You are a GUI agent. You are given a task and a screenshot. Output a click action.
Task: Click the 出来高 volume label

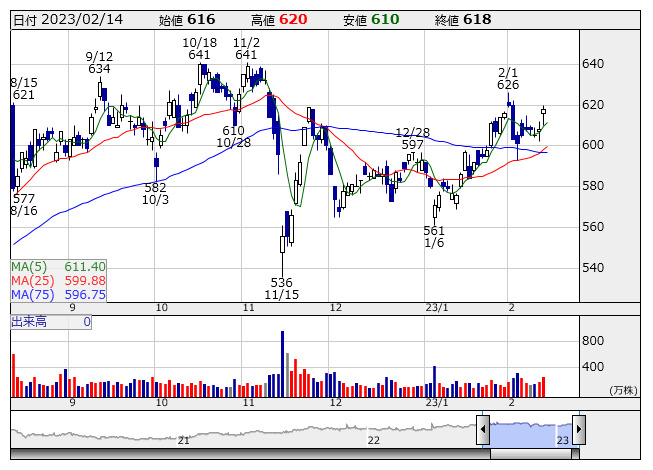29,322
